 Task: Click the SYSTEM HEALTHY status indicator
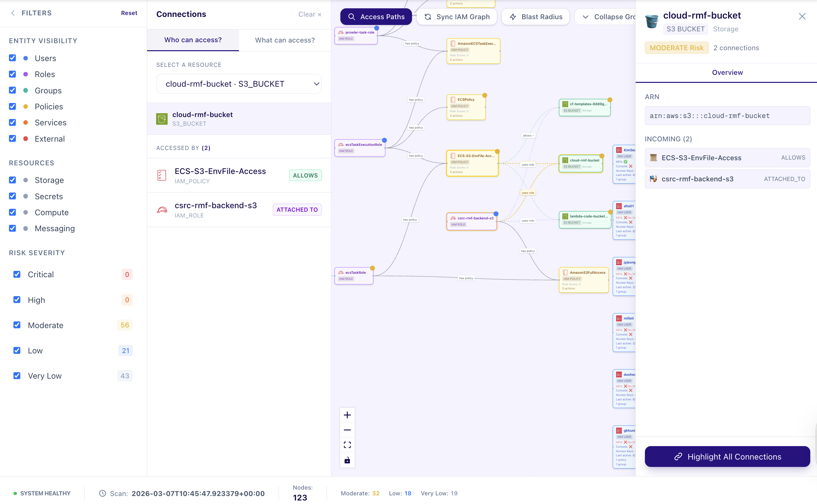[x=42, y=493]
